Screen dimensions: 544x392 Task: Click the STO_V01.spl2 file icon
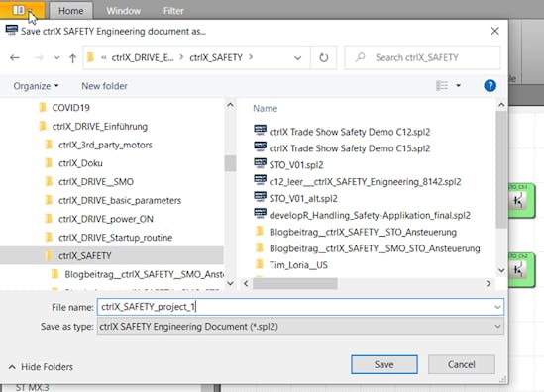260,163
